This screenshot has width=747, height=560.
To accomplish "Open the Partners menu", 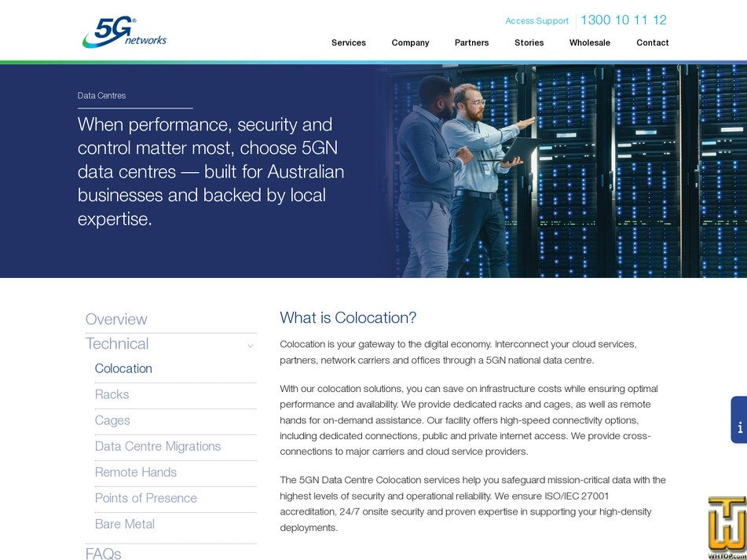I will click(471, 43).
